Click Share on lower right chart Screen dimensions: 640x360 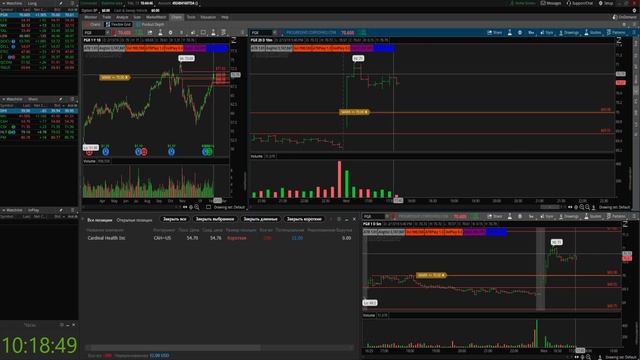click(495, 216)
